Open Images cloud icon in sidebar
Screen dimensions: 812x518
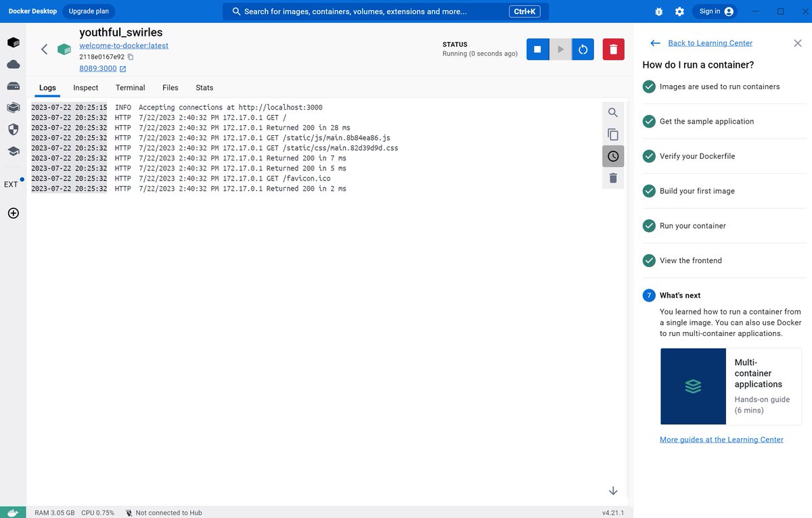(13, 64)
